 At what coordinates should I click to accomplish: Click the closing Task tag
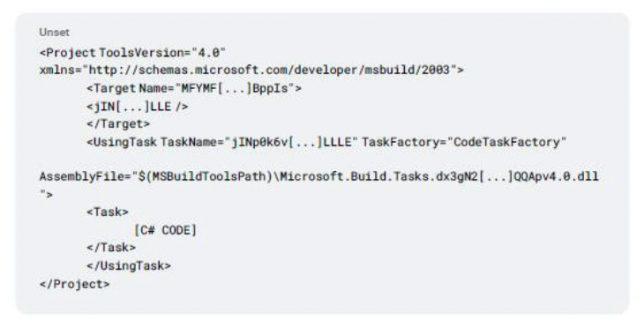111,248
